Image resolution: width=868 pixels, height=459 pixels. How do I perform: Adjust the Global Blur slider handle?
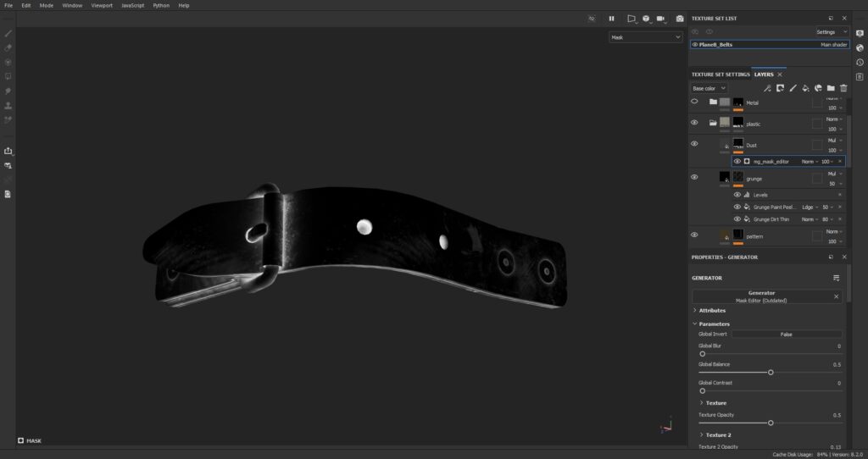pyautogui.click(x=703, y=354)
